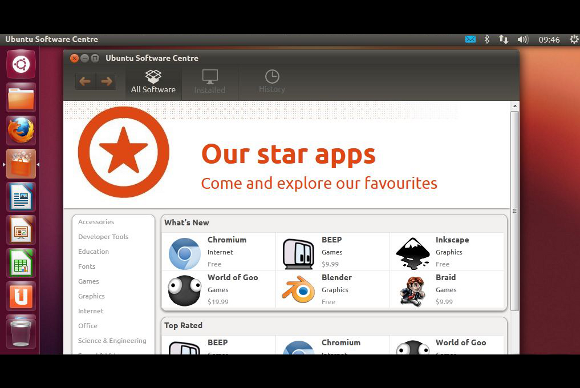The width and height of the screenshot is (580, 388).
Task: Open LibreOffice Calc from the launcher
Action: [x=21, y=263]
